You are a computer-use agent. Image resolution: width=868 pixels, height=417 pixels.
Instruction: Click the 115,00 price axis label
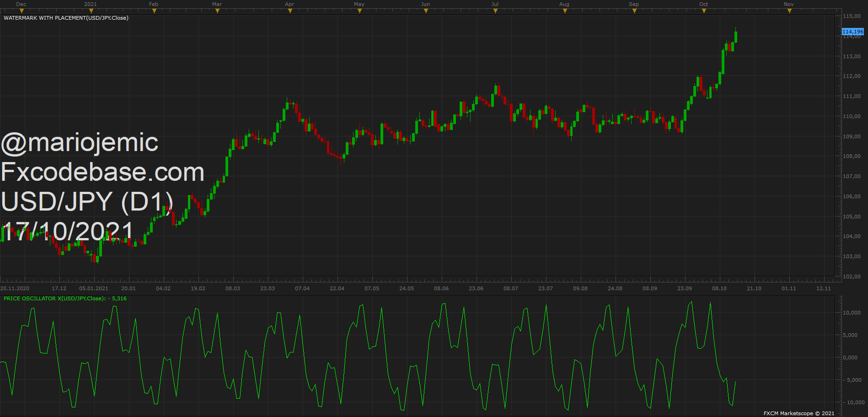852,16
